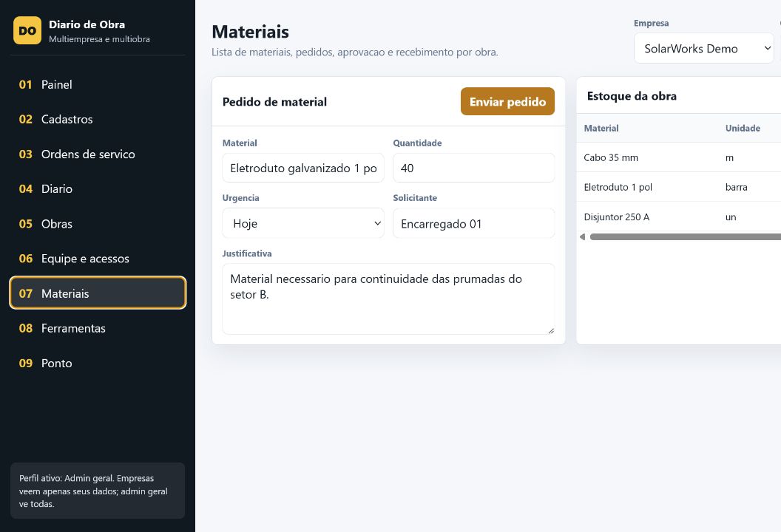Go to Cadastros section

98,120
